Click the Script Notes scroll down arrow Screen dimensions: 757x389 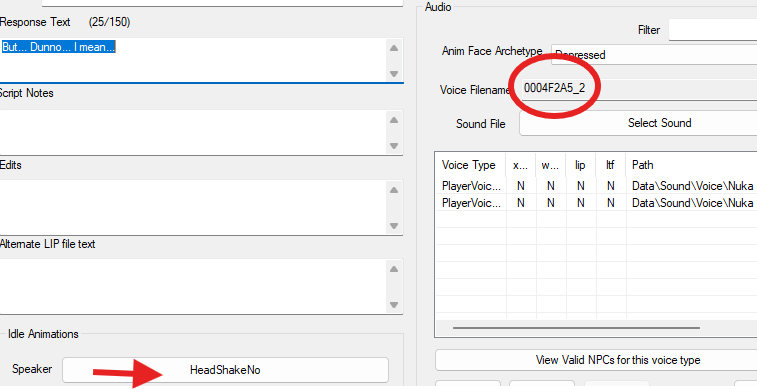(x=394, y=146)
